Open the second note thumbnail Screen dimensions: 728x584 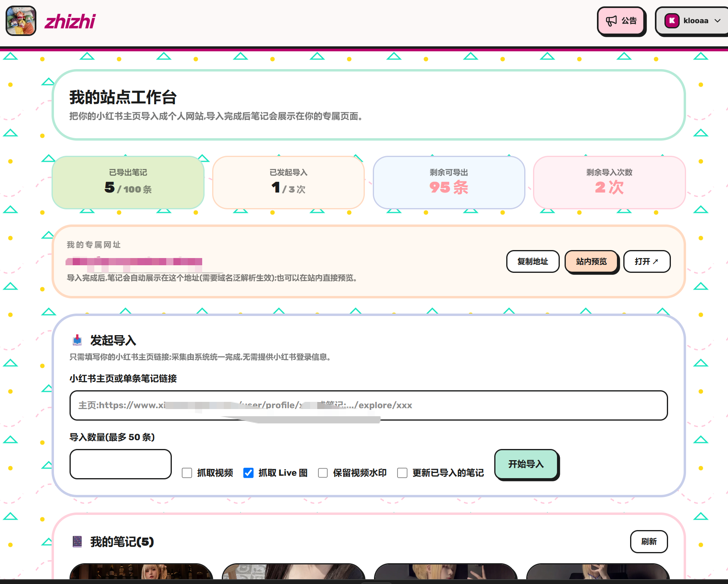point(294,571)
